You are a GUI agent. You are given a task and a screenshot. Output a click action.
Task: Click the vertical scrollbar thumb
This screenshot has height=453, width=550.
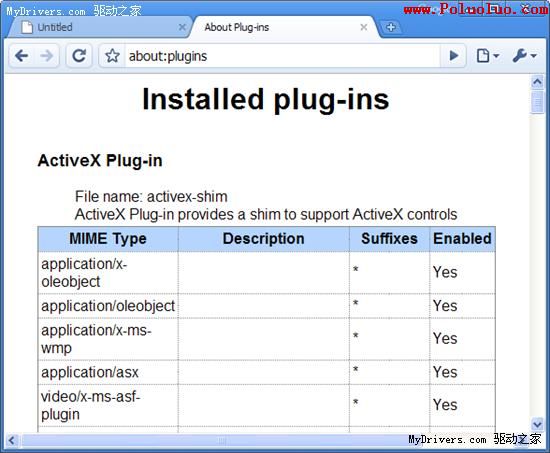click(537, 102)
